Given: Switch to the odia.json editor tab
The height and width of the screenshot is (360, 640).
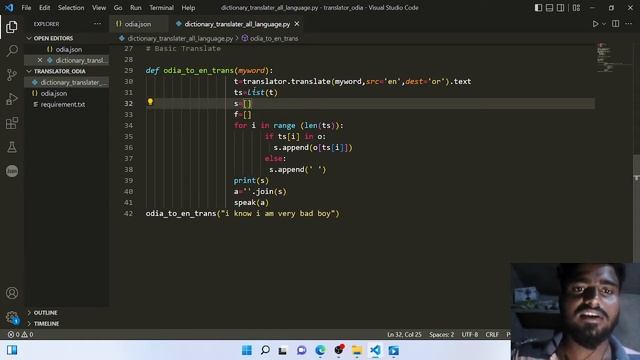Looking at the screenshot, I should [138, 24].
